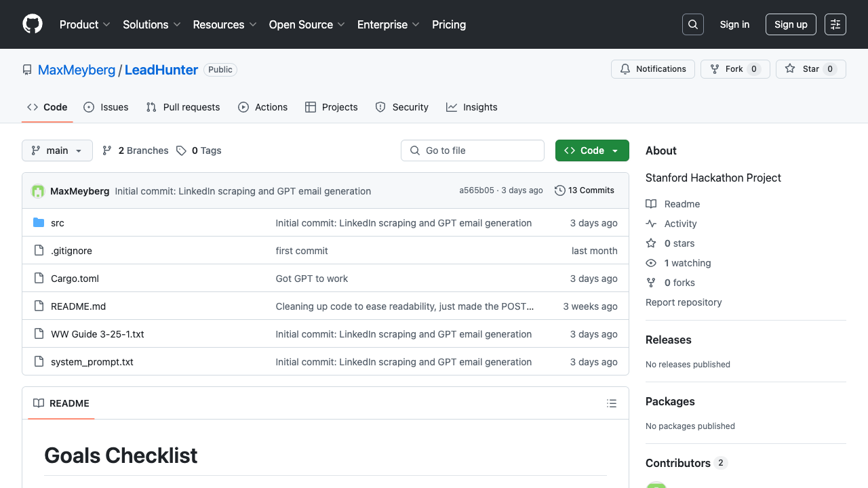Click the watching eye icon
The width and height of the screenshot is (868, 488).
[651, 263]
